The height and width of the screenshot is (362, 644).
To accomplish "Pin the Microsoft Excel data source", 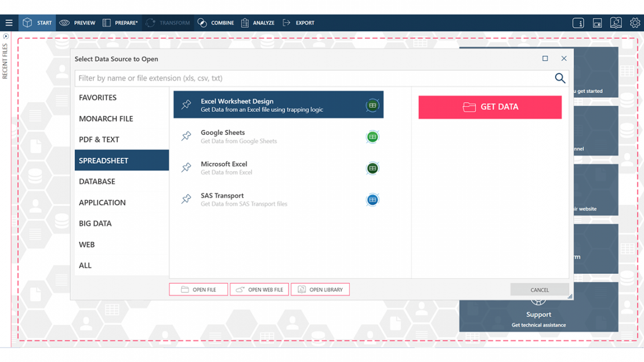I will 186,168.
